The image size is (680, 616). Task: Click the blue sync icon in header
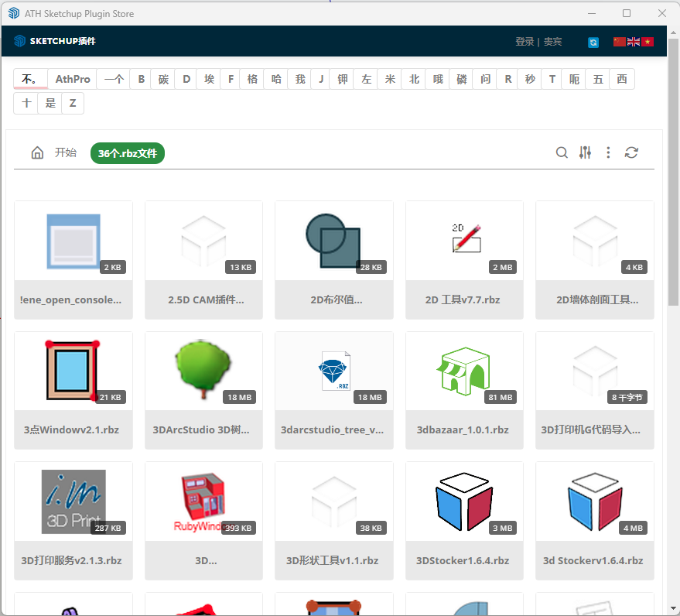point(593,43)
